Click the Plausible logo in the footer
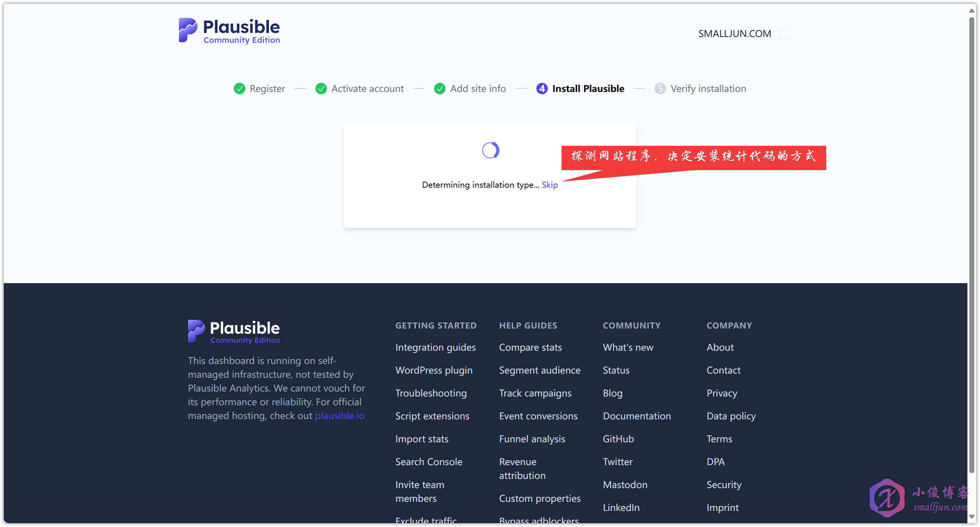 234,332
